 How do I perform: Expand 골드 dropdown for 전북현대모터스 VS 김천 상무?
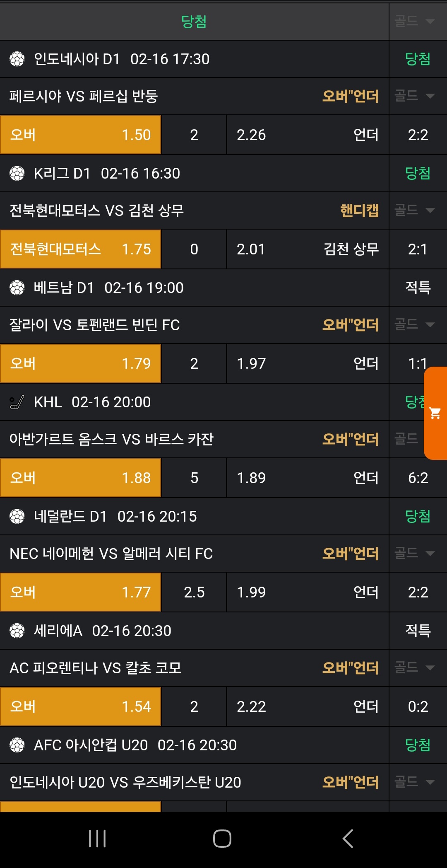[415, 210]
